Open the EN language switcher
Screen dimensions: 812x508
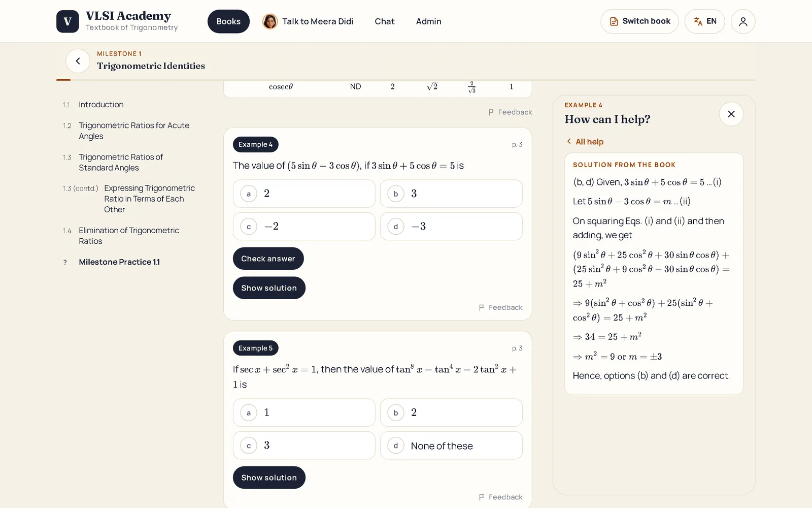tap(704, 21)
